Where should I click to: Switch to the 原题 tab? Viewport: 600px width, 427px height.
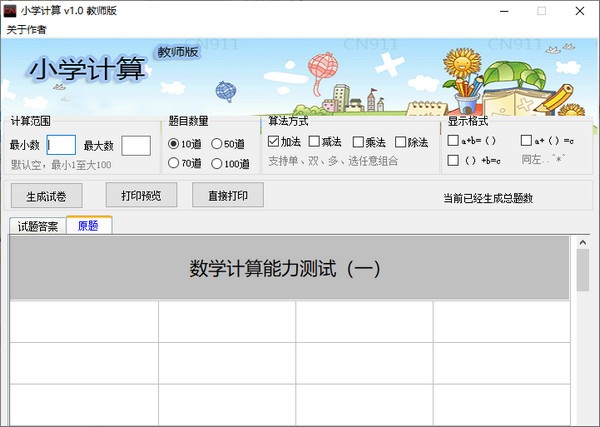pos(89,226)
